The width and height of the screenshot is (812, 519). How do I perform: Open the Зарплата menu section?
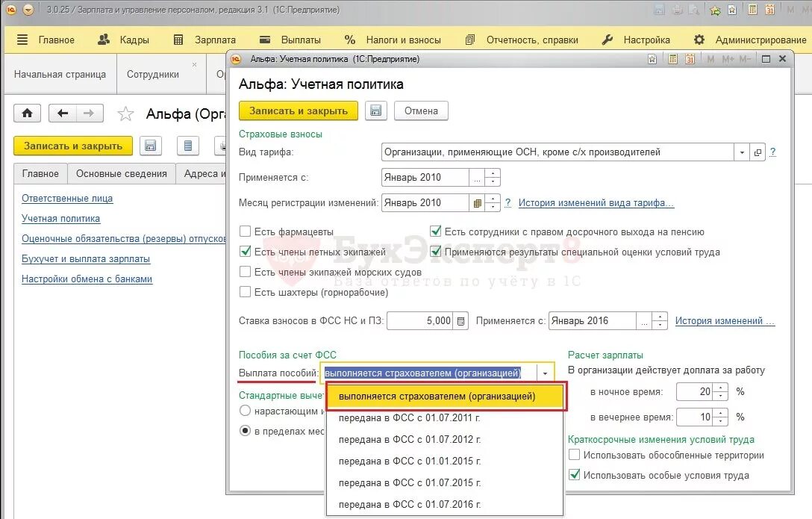tap(204, 40)
